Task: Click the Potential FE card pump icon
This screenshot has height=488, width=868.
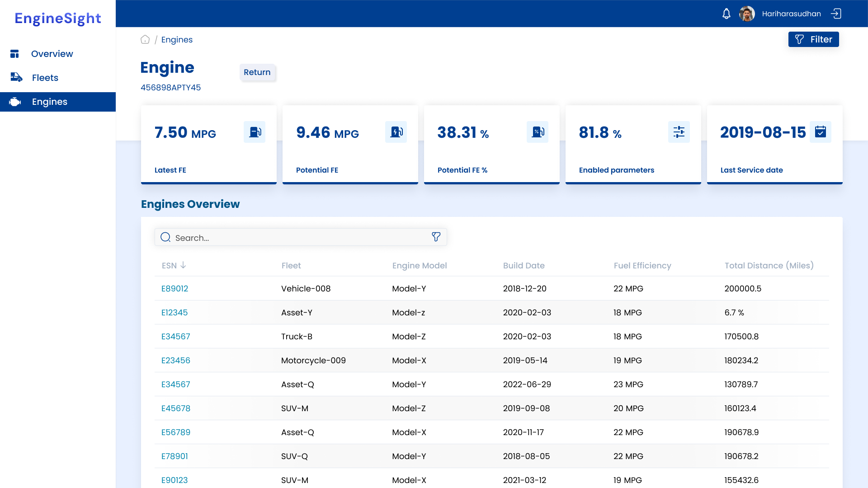Action: click(x=396, y=132)
